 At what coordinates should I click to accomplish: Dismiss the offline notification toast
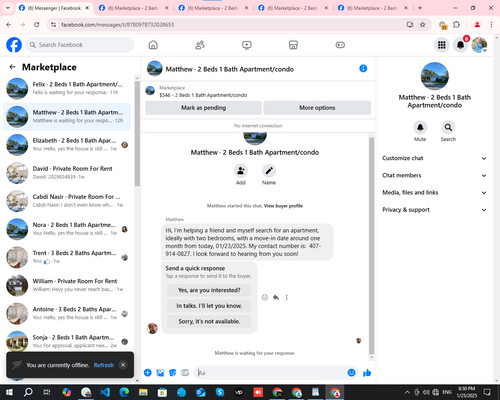click(123, 365)
